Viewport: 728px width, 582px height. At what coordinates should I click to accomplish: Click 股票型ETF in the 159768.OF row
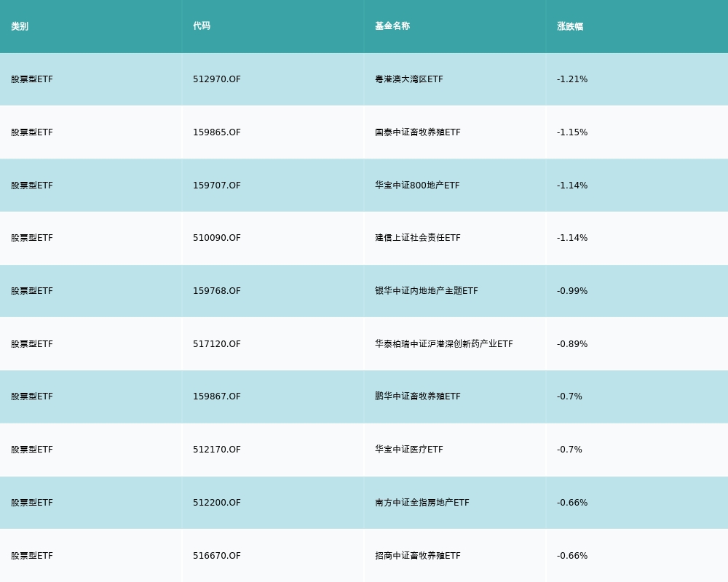pyautogui.click(x=32, y=291)
